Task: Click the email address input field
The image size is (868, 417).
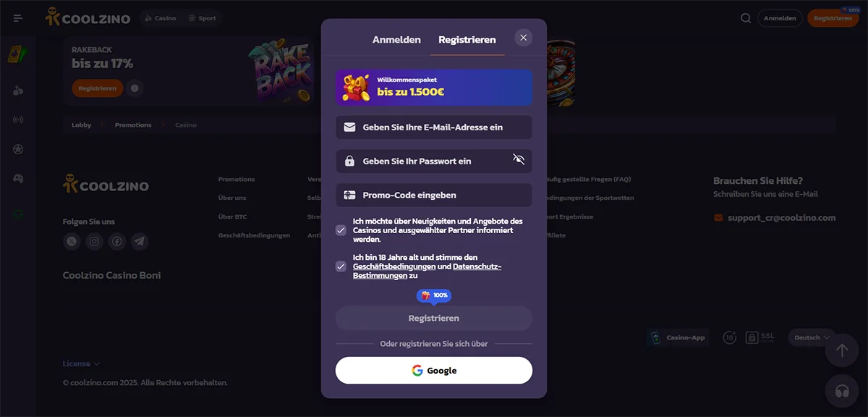Action: pyautogui.click(x=434, y=127)
